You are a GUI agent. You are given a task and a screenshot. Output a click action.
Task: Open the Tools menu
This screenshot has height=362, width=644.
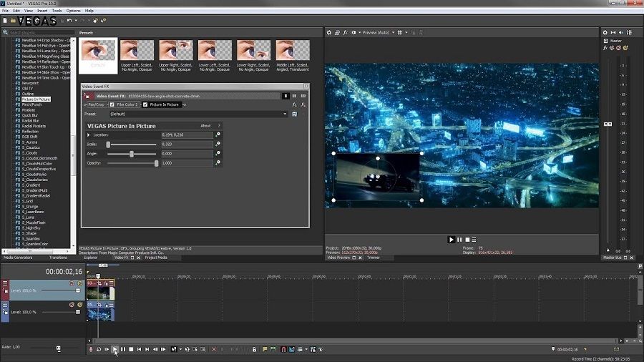[x=57, y=11]
